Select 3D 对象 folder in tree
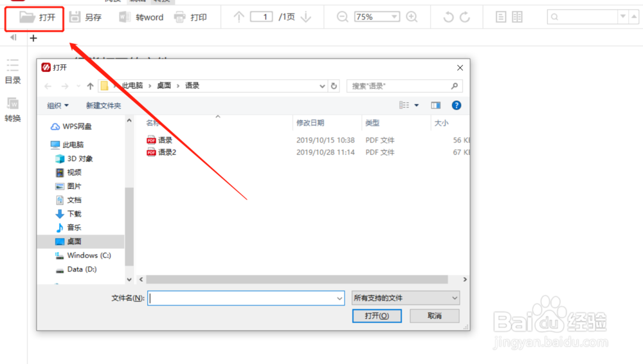 pos(74,158)
